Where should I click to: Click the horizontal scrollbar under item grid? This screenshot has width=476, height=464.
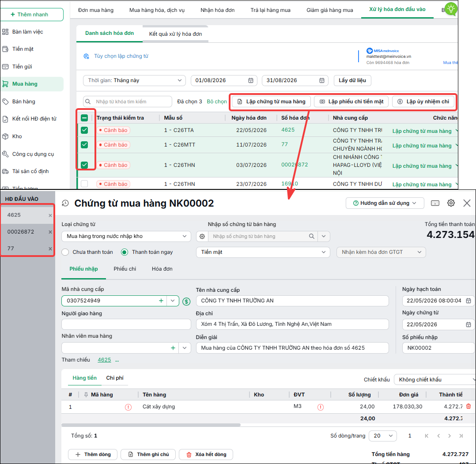tap(151, 425)
